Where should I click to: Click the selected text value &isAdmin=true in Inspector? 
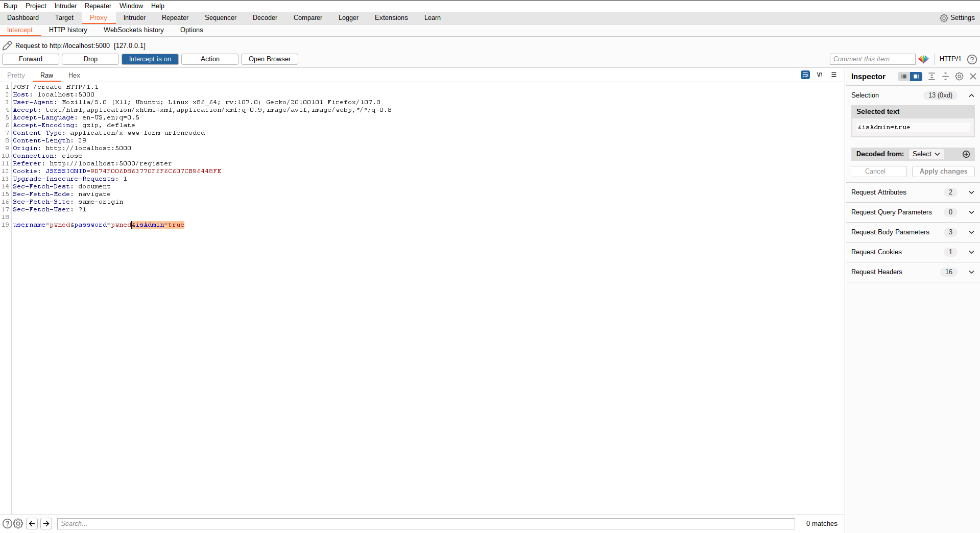tap(884, 128)
